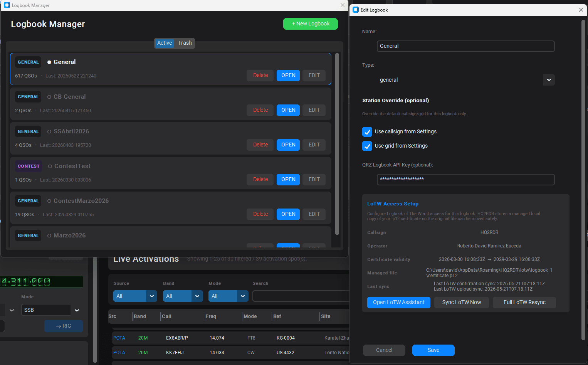Select the General logbook active radio dot
Screen dimensions: 588x365
[x=49, y=62]
